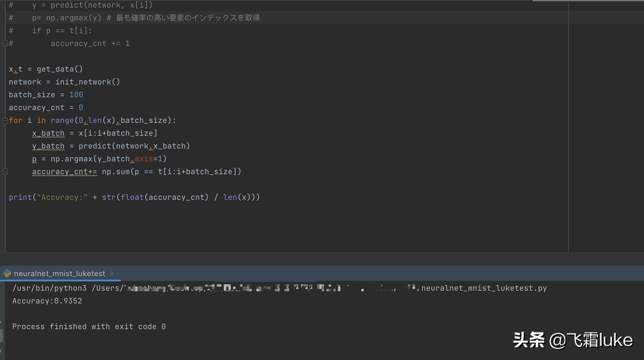Click the Japanese comment on the argmax line
Viewport: 644px width, 360px height.
[x=188, y=18]
